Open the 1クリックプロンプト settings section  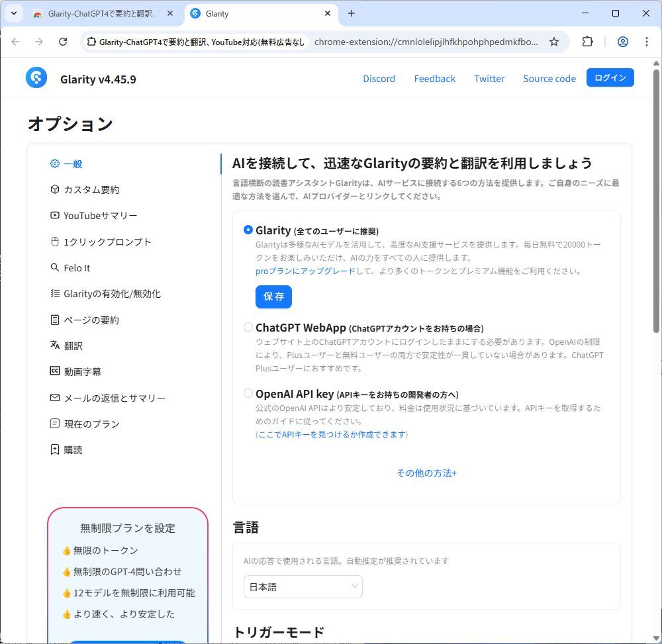[107, 242]
